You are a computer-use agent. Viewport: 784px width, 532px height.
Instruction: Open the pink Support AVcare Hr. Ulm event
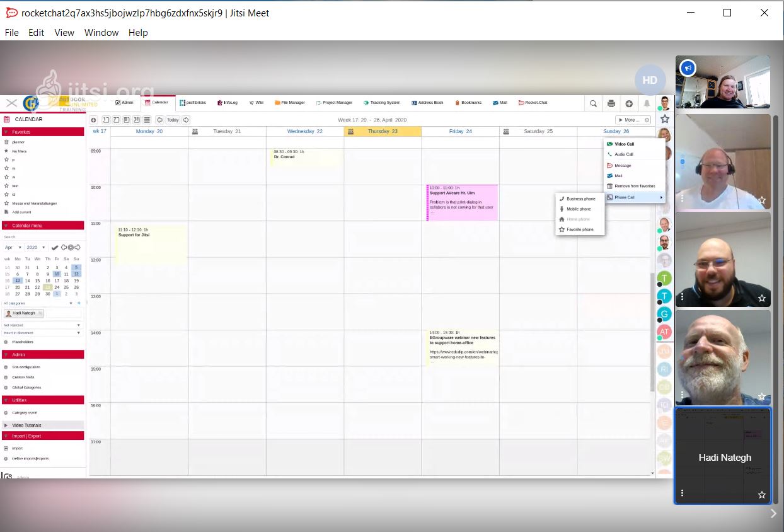pos(462,202)
